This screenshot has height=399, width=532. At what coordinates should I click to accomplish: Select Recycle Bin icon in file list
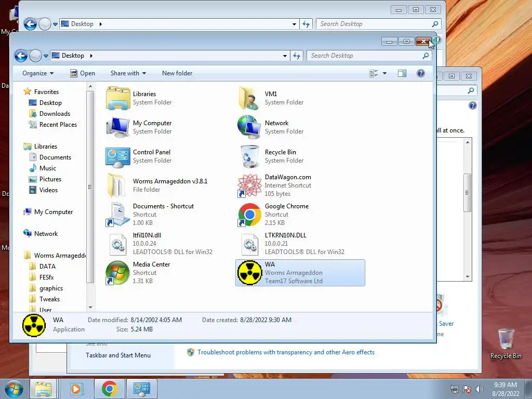[x=249, y=156]
